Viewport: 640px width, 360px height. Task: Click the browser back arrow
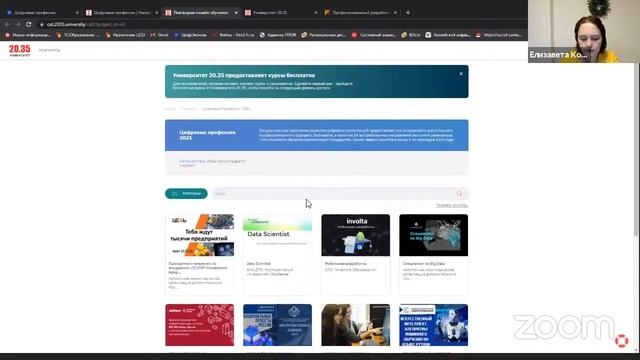click(7, 24)
